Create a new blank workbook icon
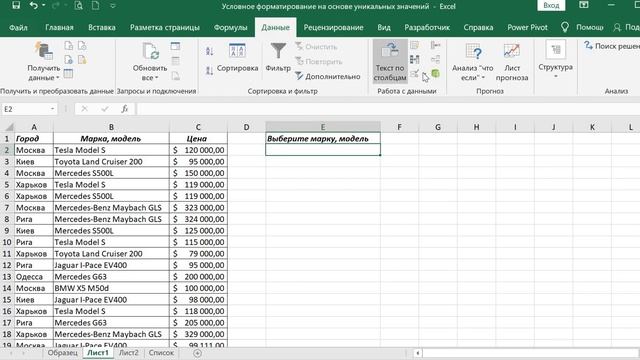 pyautogui.click(x=96, y=5)
